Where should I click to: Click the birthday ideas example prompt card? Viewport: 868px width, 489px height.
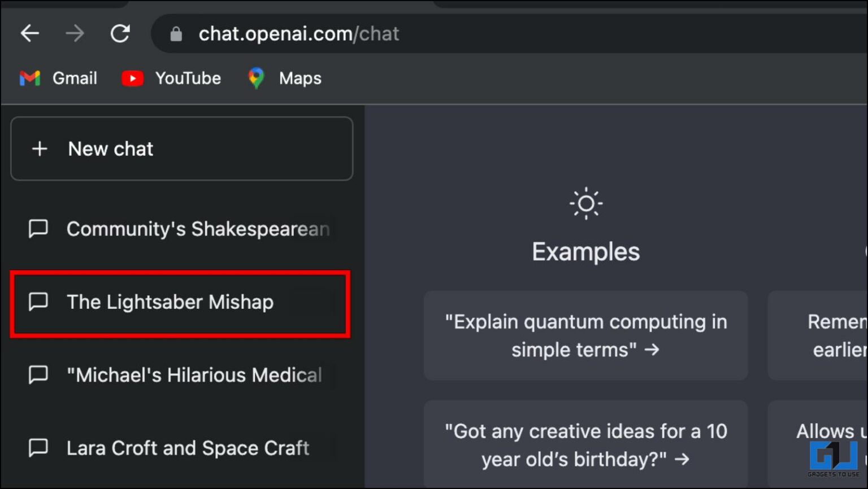tap(585, 445)
